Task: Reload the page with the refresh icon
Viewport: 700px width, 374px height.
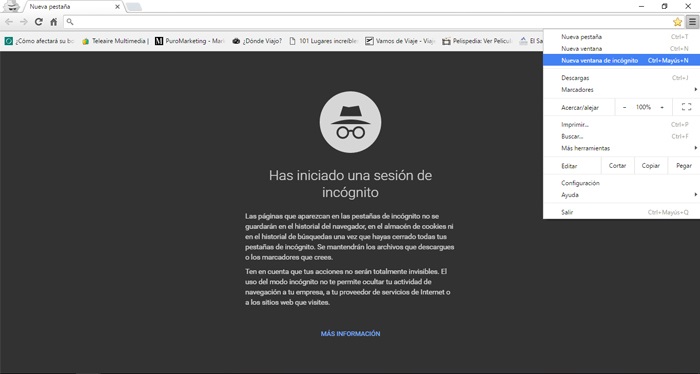Action: pos(39,22)
